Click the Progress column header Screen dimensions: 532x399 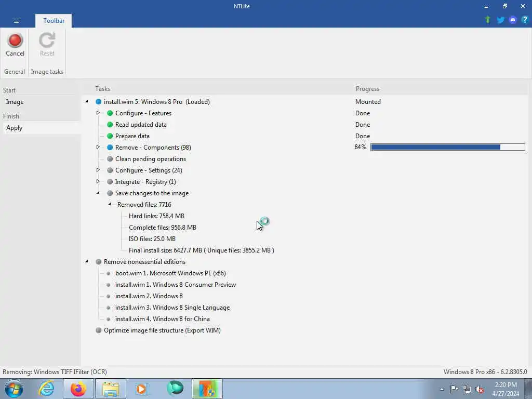click(x=367, y=88)
